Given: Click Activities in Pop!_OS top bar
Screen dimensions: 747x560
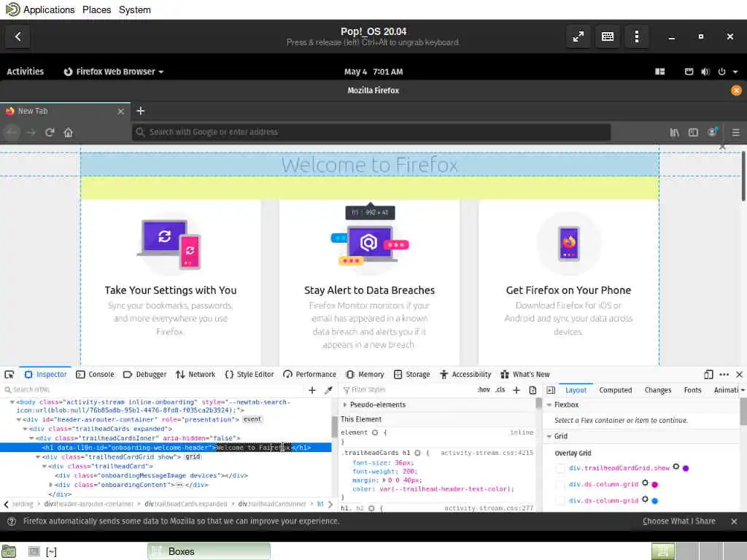Looking at the screenshot, I should (x=26, y=71).
